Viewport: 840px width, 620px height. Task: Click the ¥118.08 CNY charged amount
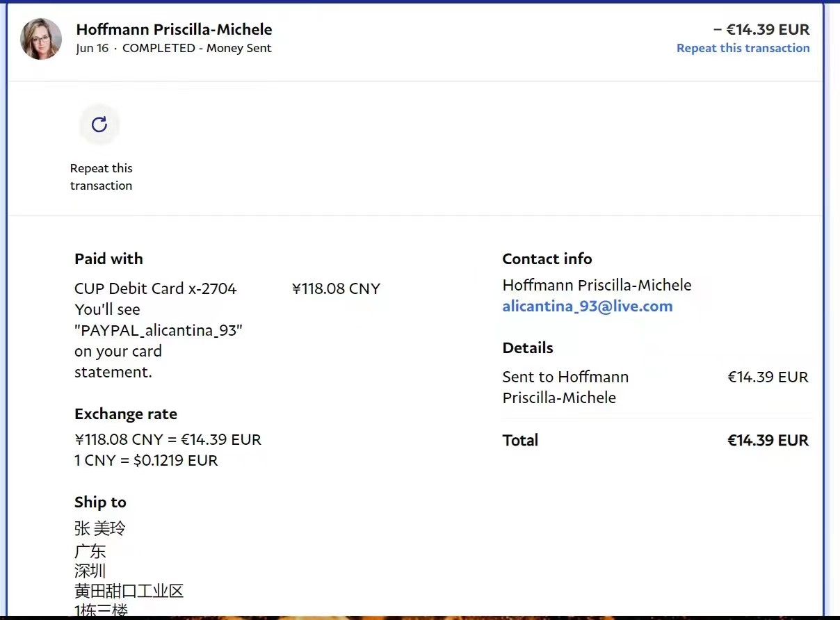(x=336, y=288)
